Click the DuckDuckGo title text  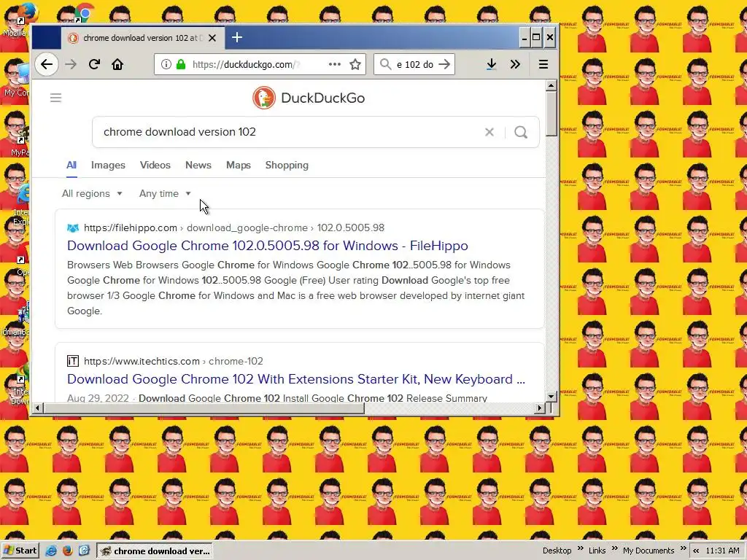tap(323, 98)
